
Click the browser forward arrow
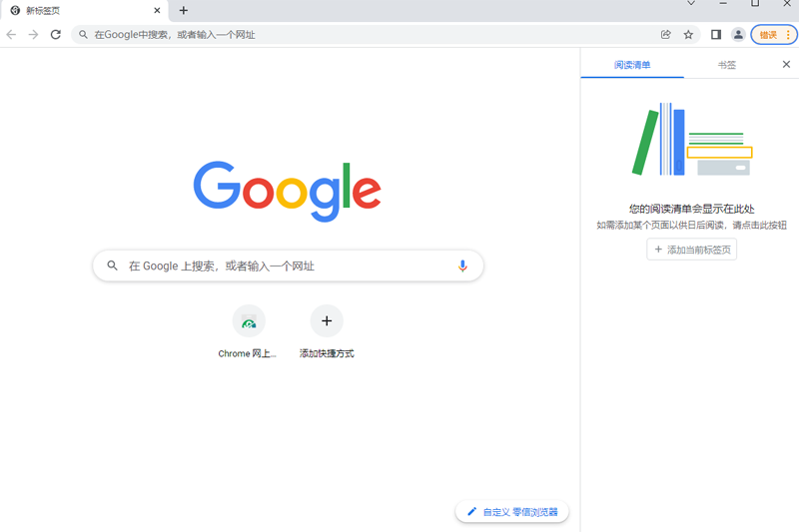click(33, 35)
